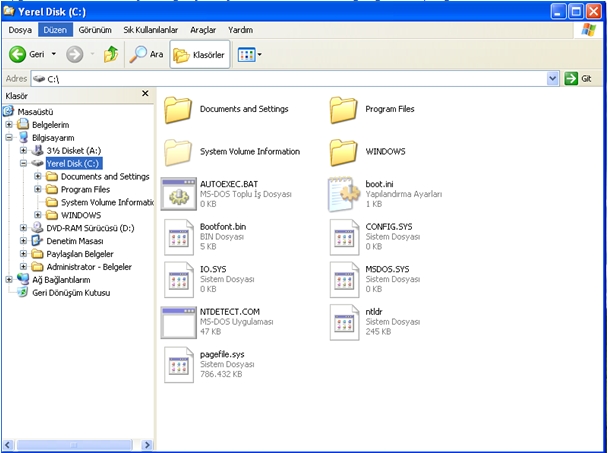Select the pagefile.sys file icon
Viewport: 608px width, 453px height.
(179, 365)
